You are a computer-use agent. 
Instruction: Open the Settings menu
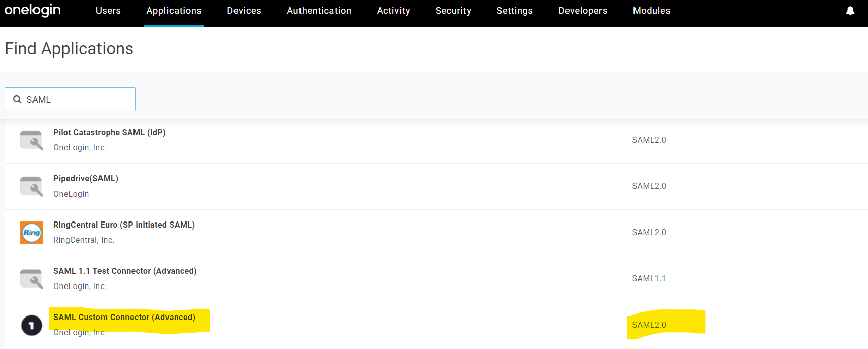point(515,11)
